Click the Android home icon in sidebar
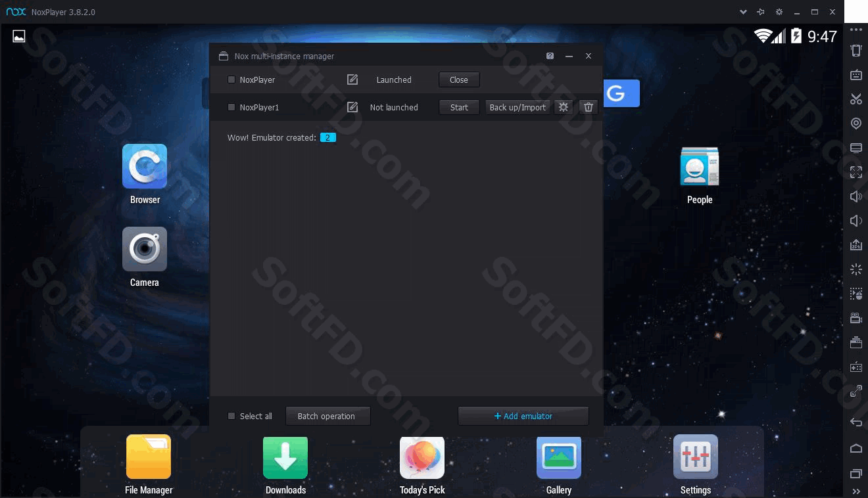Screen dimensions: 868x498 point(856,448)
